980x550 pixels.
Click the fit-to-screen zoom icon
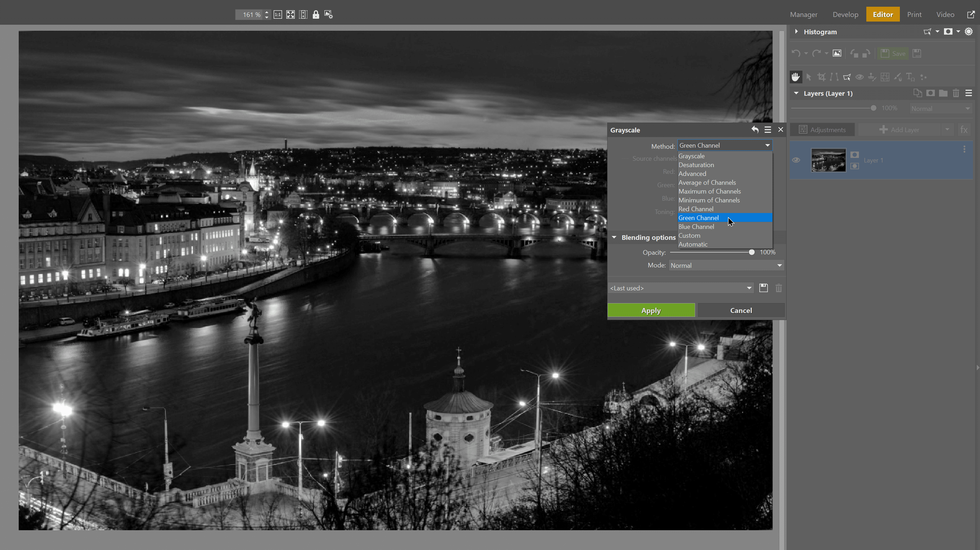click(x=290, y=14)
